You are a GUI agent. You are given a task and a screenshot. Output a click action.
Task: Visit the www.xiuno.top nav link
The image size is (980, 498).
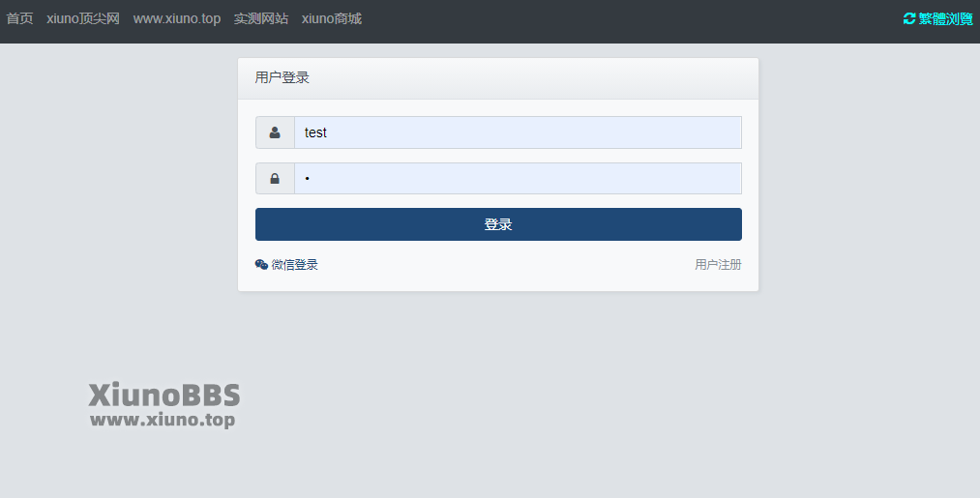pos(177,18)
